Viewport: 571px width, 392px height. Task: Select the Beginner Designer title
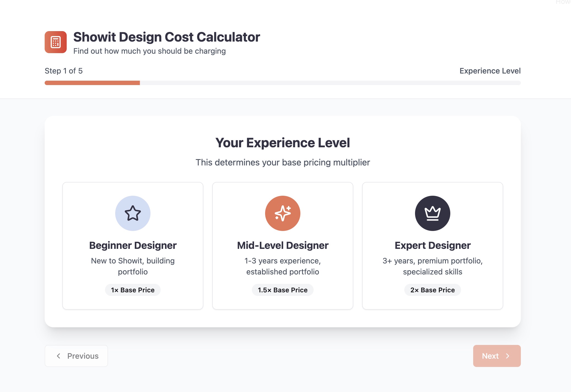click(133, 245)
